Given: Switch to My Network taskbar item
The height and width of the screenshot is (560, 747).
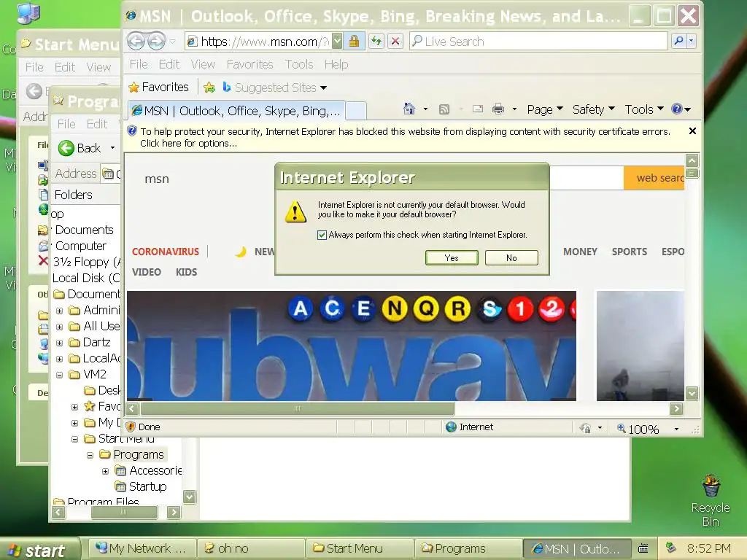Looking at the screenshot, I should pyautogui.click(x=143, y=548).
